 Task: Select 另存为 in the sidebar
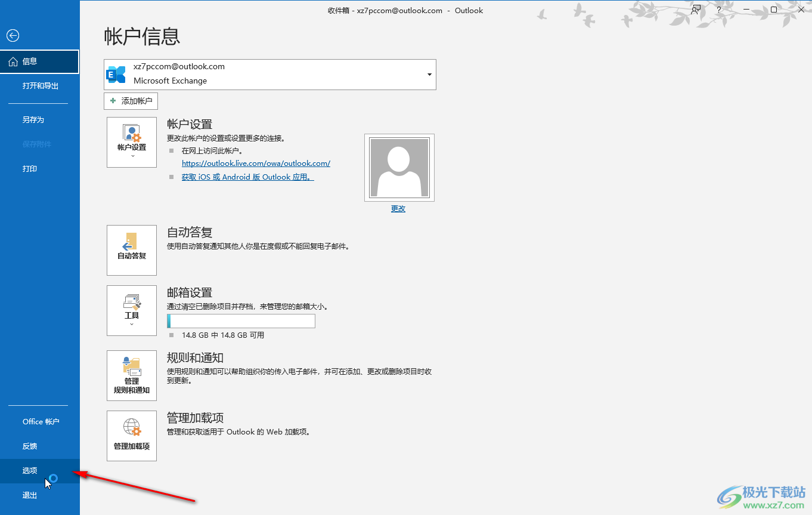[40, 120]
